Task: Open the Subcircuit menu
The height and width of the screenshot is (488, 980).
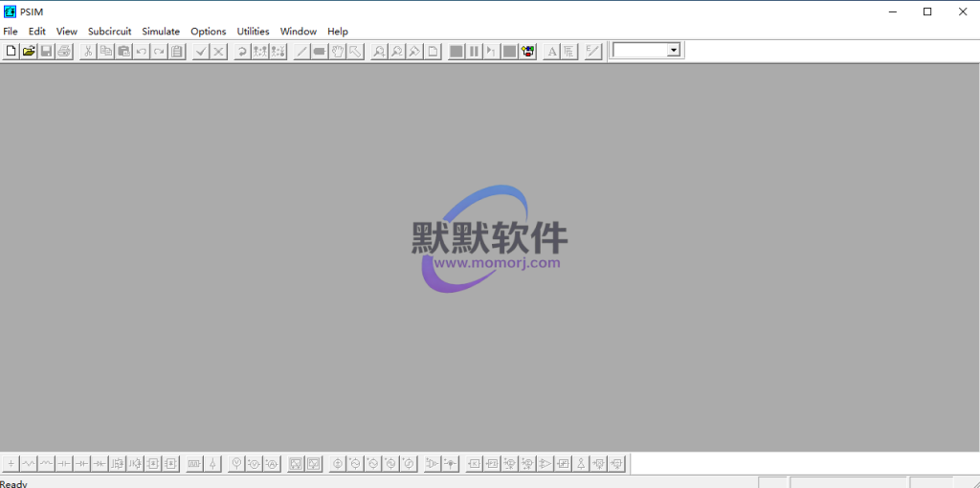Action: pyautogui.click(x=109, y=32)
